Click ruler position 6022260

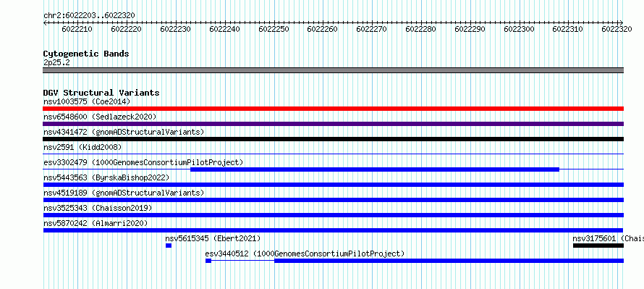[323, 29]
